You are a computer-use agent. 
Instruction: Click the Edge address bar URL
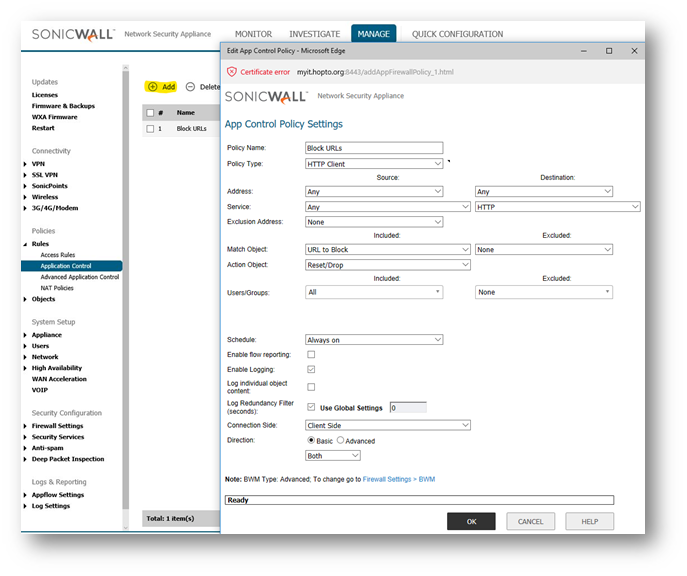[x=375, y=72]
